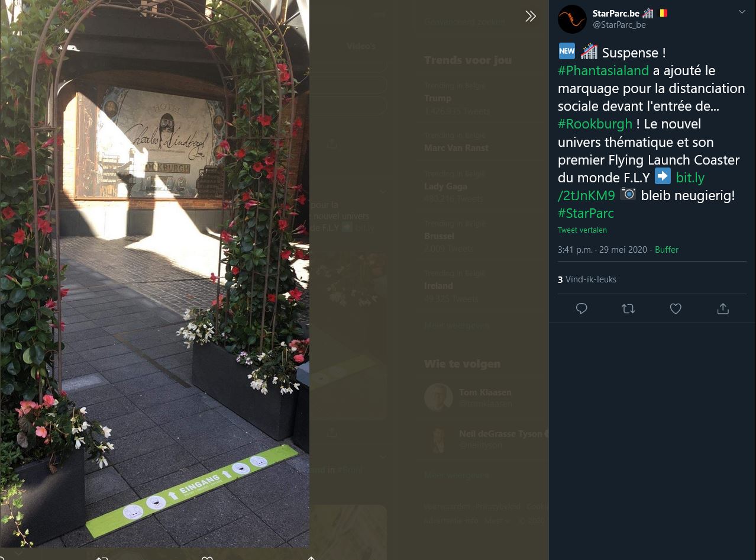
Task: Click the Rookburgh entrance photo
Action: (154, 273)
